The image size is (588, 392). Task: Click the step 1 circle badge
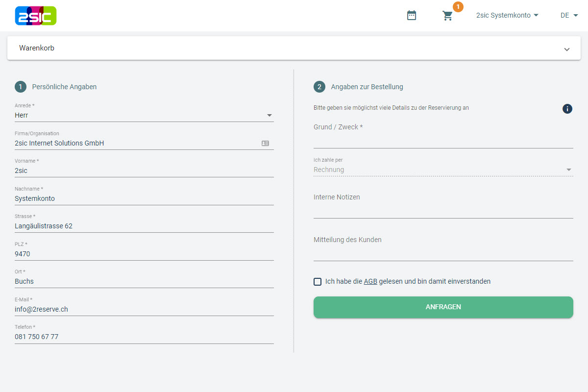pyautogui.click(x=21, y=87)
